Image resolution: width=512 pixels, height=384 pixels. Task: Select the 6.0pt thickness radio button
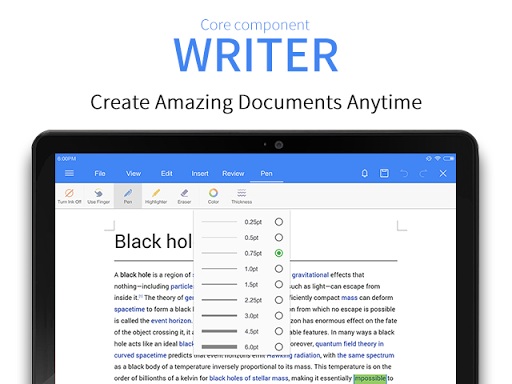point(279,347)
